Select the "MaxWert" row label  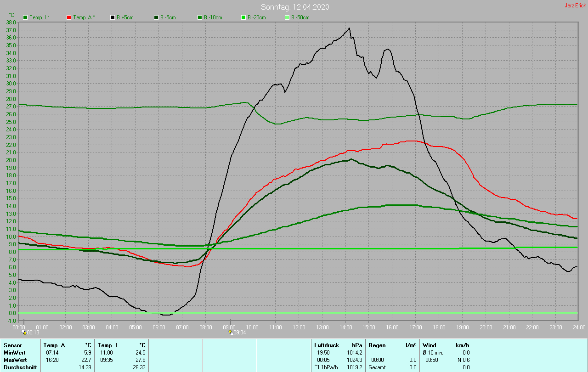click(x=14, y=360)
